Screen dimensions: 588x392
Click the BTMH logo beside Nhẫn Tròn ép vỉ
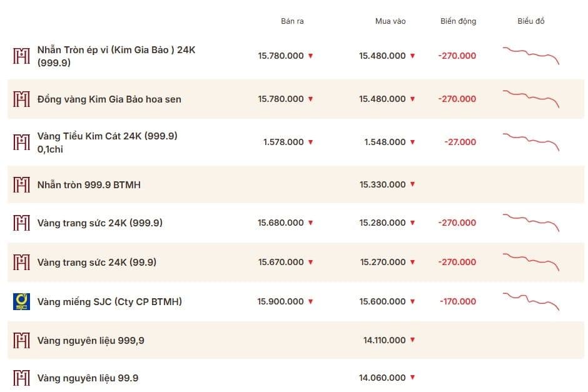21,56
